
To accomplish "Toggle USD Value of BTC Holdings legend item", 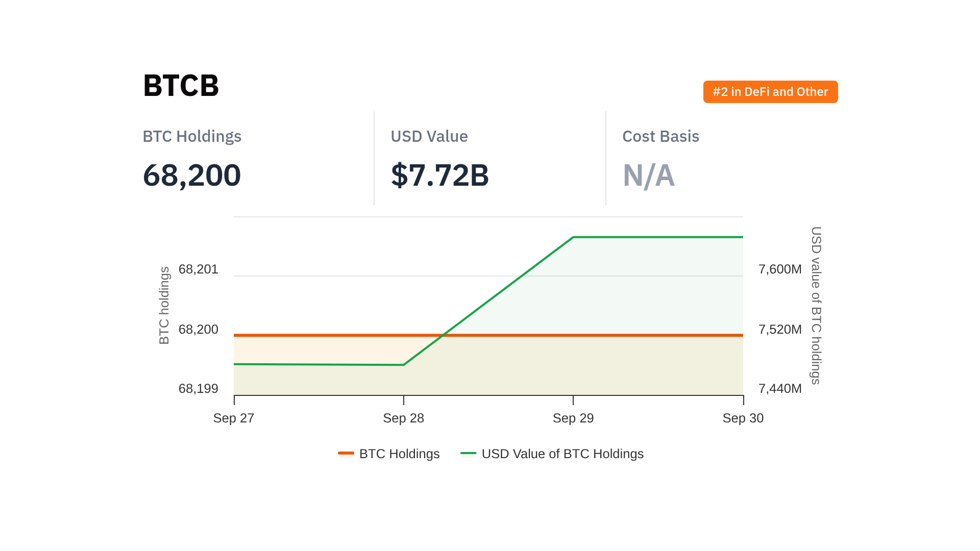I will [x=562, y=454].
